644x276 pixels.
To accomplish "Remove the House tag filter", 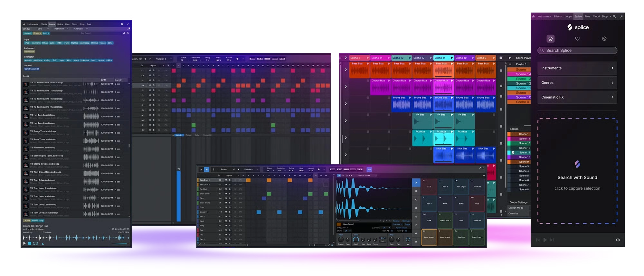I will (x=31, y=33).
